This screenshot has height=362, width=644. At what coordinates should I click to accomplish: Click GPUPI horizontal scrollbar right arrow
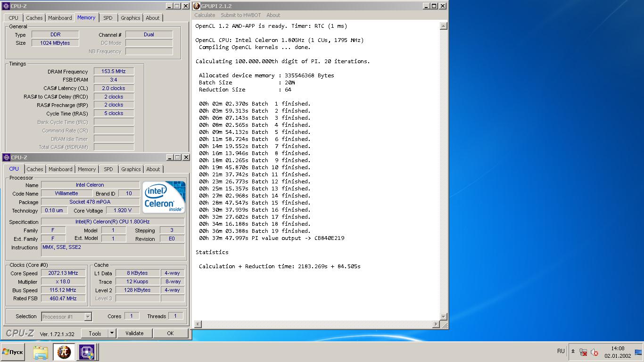click(x=436, y=324)
